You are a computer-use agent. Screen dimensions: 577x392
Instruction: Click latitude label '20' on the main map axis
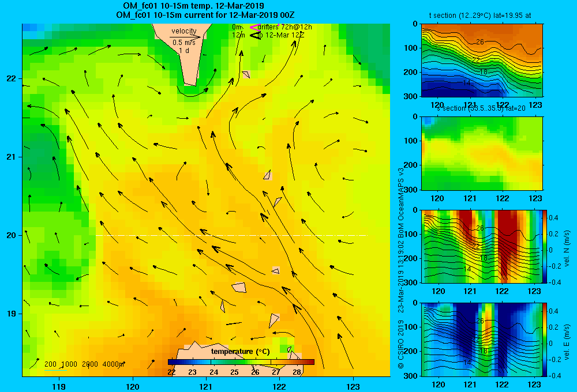click(x=11, y=235)
